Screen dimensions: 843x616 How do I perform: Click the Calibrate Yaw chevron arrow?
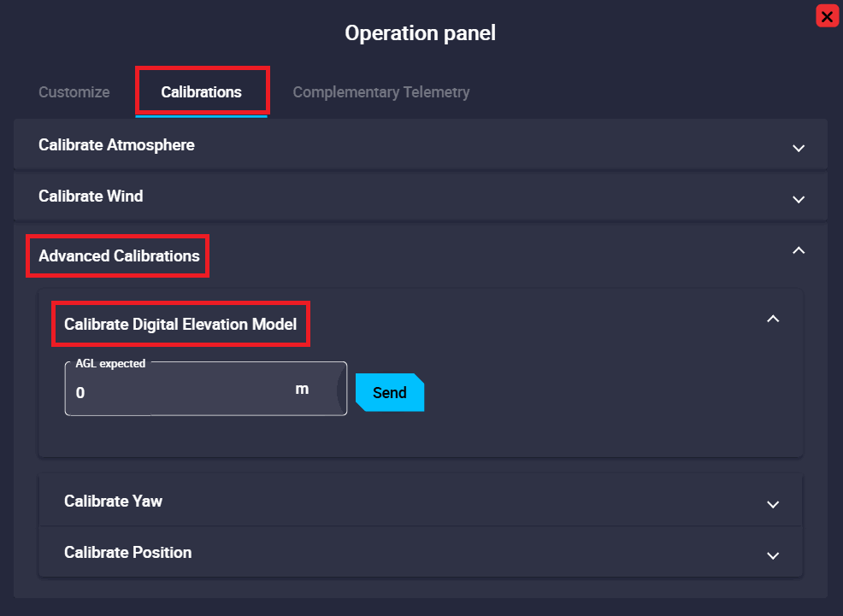point(773,504)
